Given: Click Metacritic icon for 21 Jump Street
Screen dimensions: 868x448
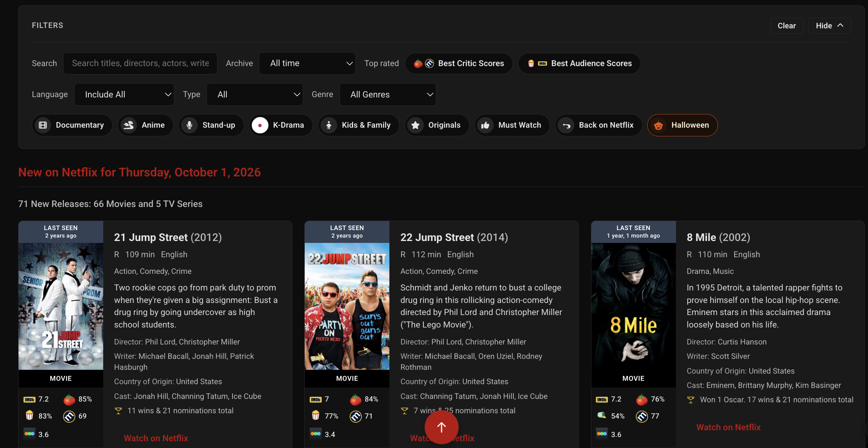Looking at the screenshot, I should tap(69, 416).
